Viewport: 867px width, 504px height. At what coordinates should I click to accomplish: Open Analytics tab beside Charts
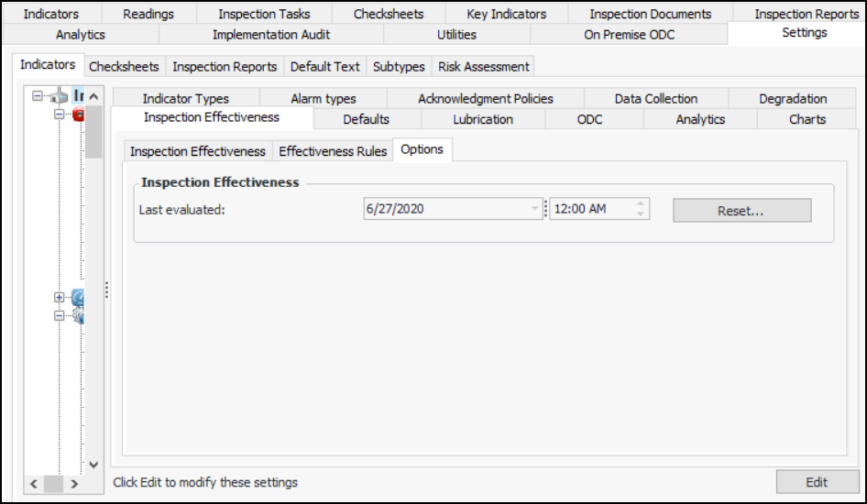[x=700, y=119]
